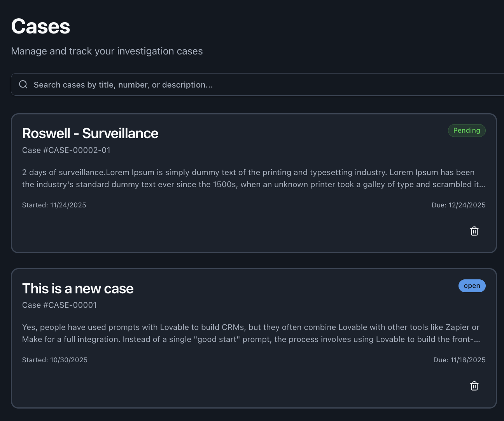Click the Cases page heading
This screenshot has width=504, height=421.
(41, 26)
